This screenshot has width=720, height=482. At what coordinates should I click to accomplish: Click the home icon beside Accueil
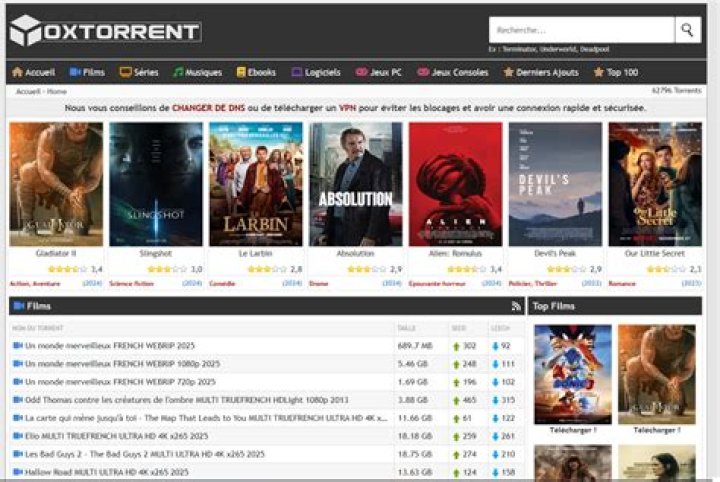(x=17, y=72)
